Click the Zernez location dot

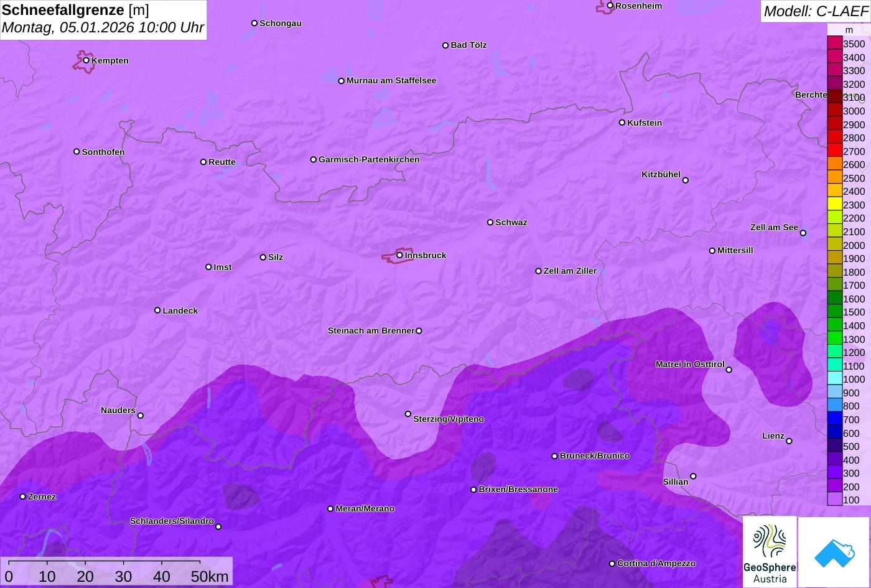pyautogui.click(x=23, y=497)
